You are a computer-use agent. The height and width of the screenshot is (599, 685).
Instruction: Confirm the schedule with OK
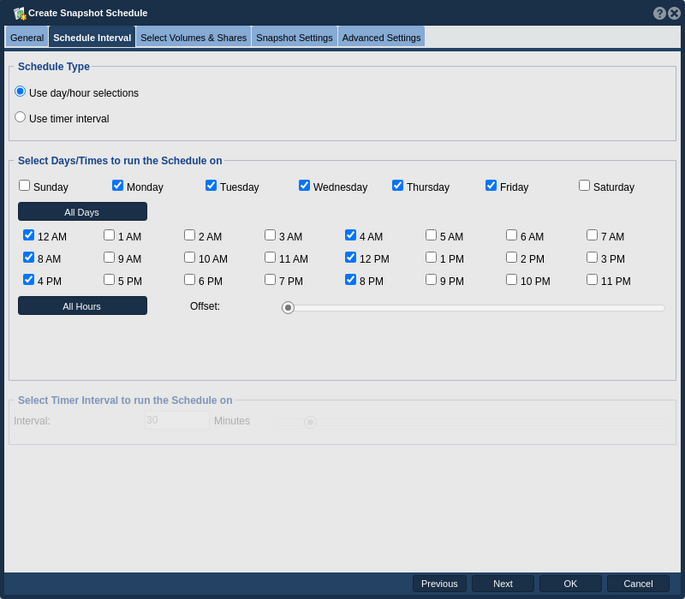570,584
